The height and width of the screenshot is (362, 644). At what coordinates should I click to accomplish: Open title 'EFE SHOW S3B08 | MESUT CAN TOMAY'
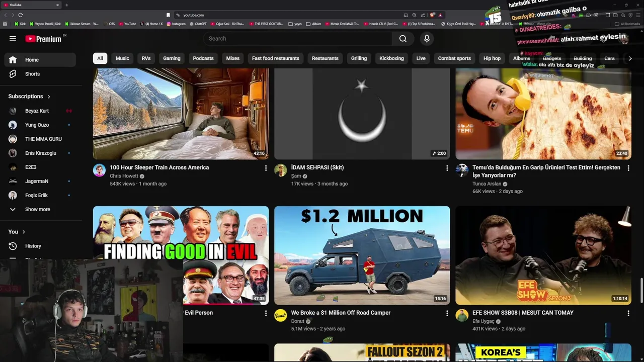click(x=523, y=313)
